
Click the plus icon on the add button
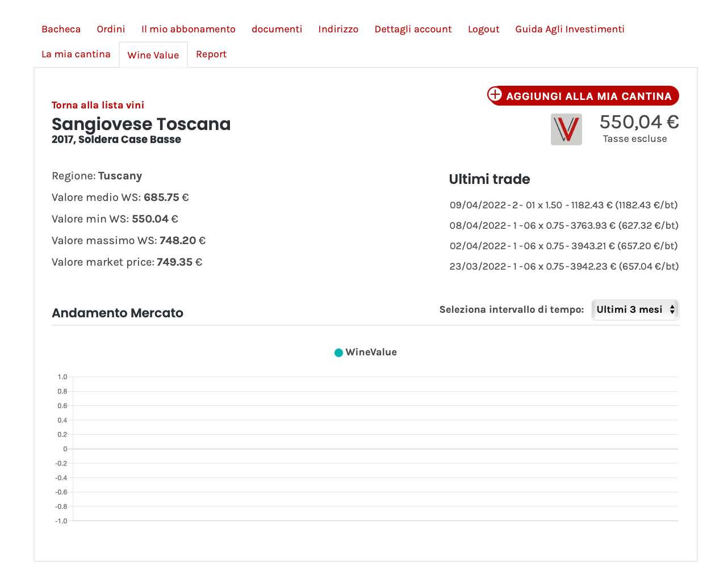pos(495,94)
